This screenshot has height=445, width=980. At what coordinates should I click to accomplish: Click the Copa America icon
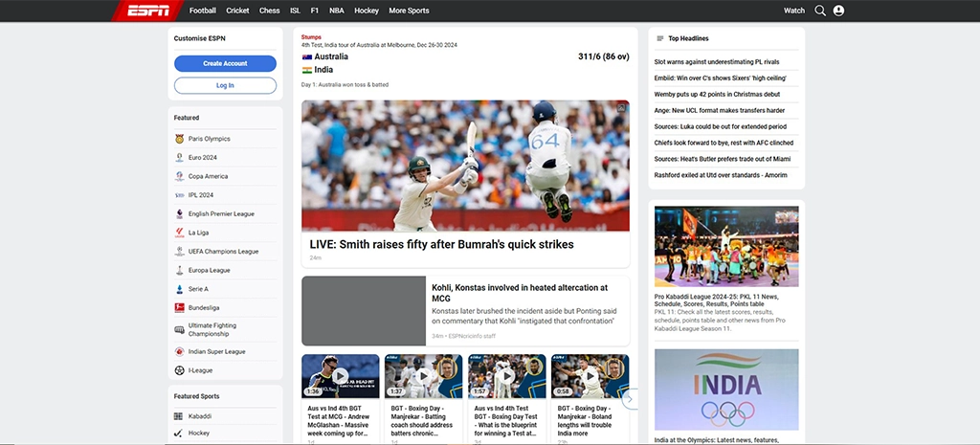179,176
